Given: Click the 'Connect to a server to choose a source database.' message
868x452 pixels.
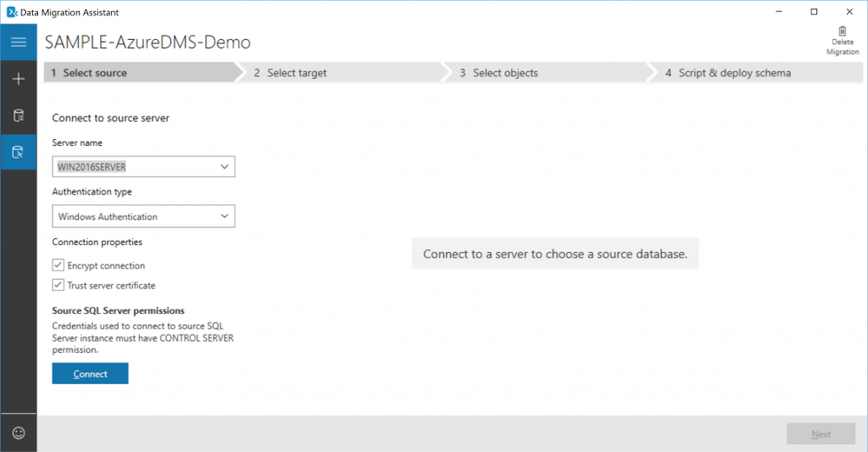Looking at the screenshot, I should pos(555,254).
